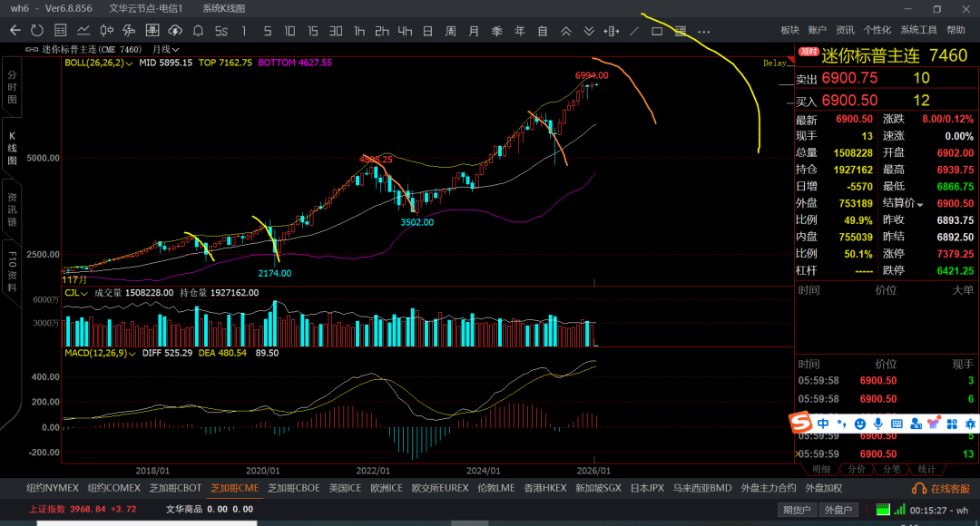This screenshot has width=980, height=526.
Task: Select 1h hourly period
Action: click(358, 31)
